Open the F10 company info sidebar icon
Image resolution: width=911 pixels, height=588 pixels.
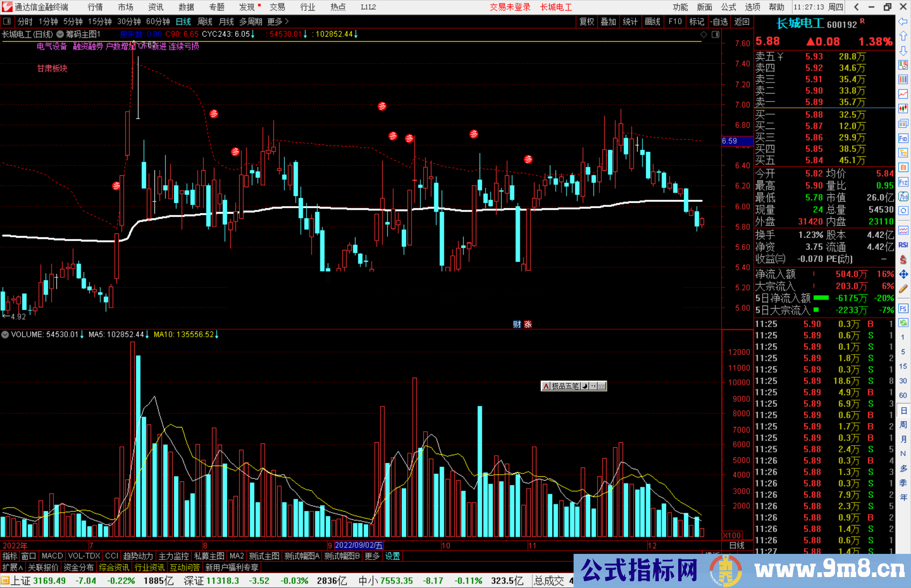903,138
